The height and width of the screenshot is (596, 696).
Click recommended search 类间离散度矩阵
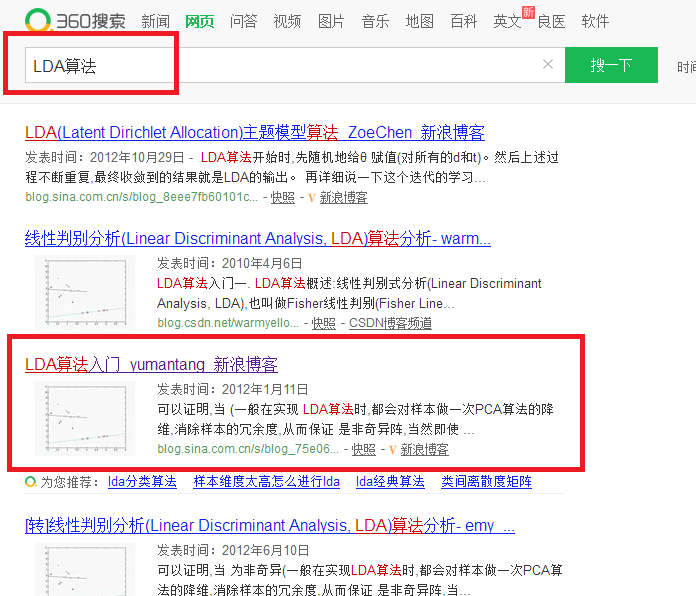coord(486,482)
